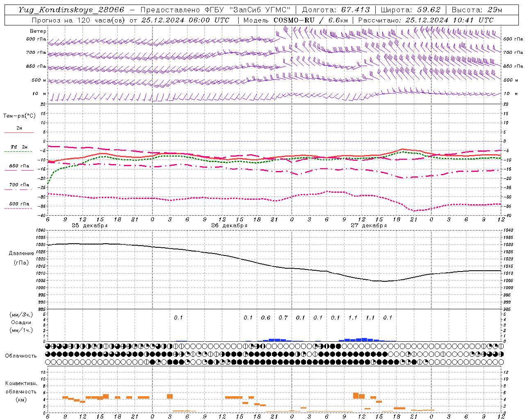Click the Конвективн. convective cloud label
The height and width of the screenshot is (420, 525).
(x=21, y=383)
